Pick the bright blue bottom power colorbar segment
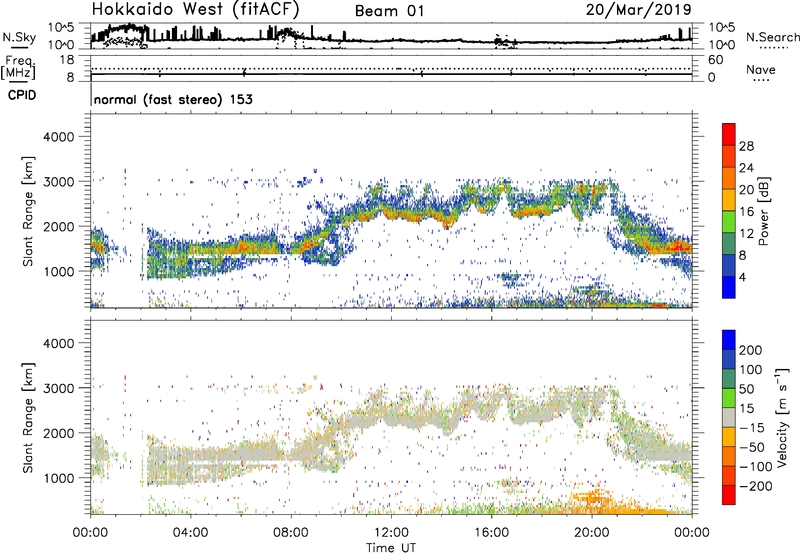The image size is (800, 554). (729, 287)
